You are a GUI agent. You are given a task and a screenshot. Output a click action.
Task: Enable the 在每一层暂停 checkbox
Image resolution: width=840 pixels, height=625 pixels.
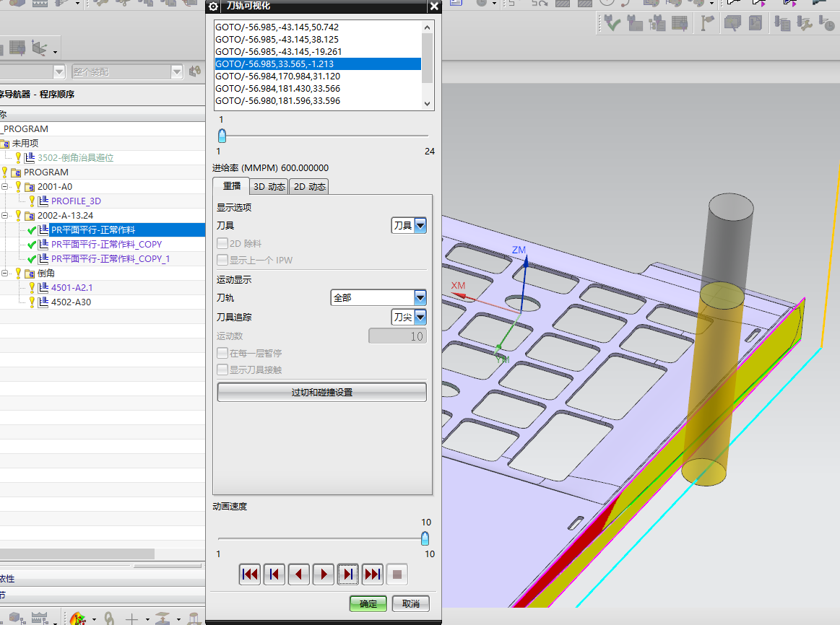[222, 354]
